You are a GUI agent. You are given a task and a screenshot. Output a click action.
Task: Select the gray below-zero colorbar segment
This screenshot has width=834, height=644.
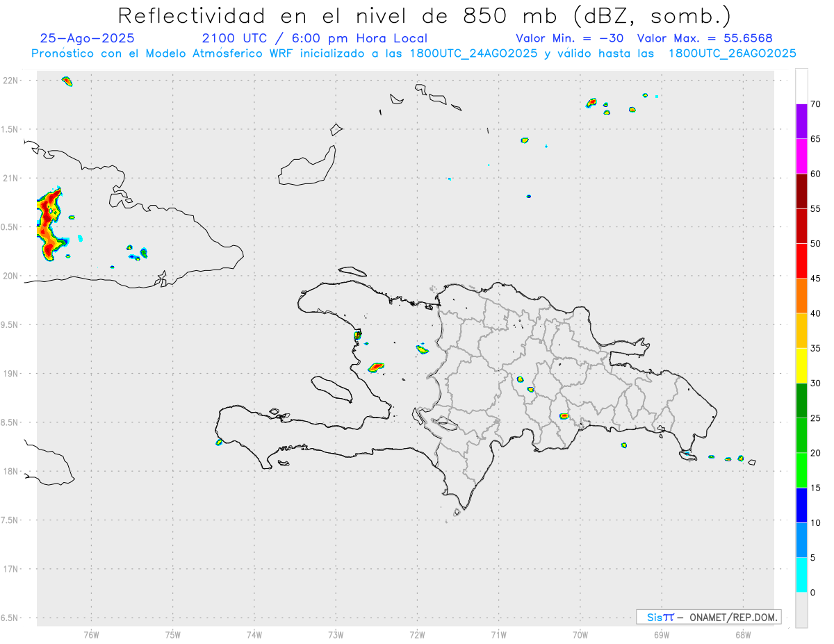(801, 610)
